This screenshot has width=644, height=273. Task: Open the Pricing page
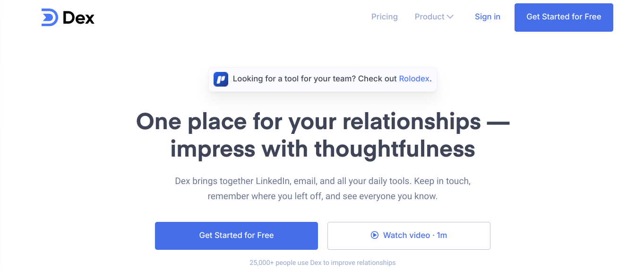tap(384, 17)
